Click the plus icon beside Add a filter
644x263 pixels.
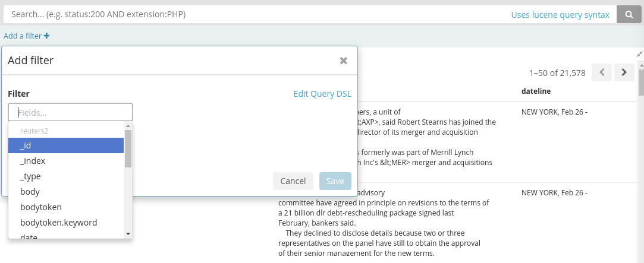[x=47, y=36]
